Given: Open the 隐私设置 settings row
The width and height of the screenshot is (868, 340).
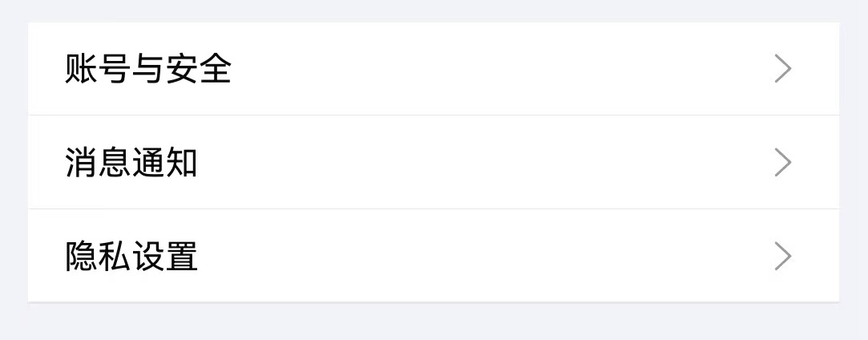Looking at the screenshot, I should (x=433, y=257).
